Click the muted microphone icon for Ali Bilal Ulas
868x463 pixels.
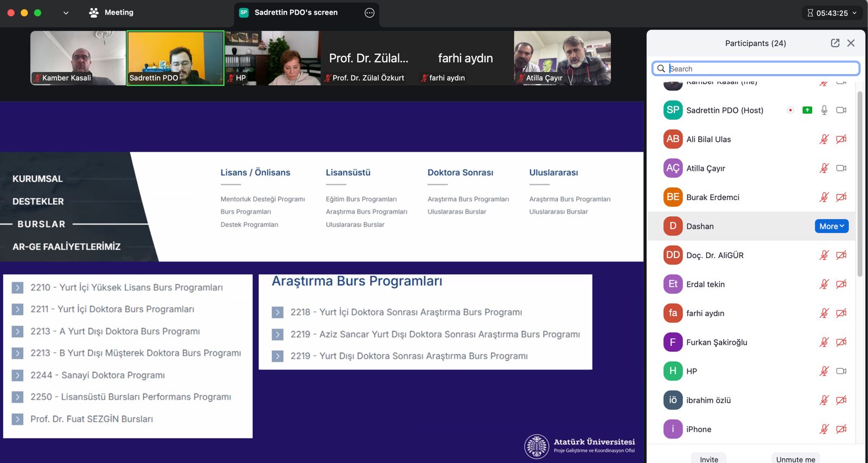point(824,139)
